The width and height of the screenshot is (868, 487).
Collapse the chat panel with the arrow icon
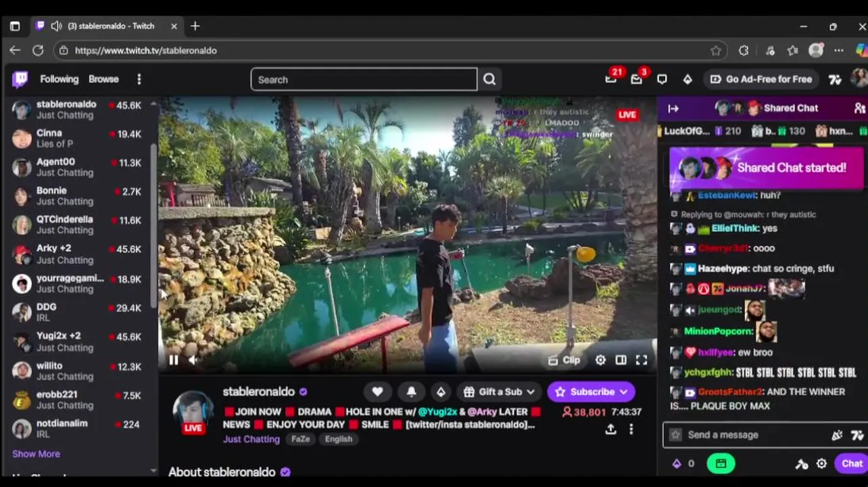coord(673,108)
